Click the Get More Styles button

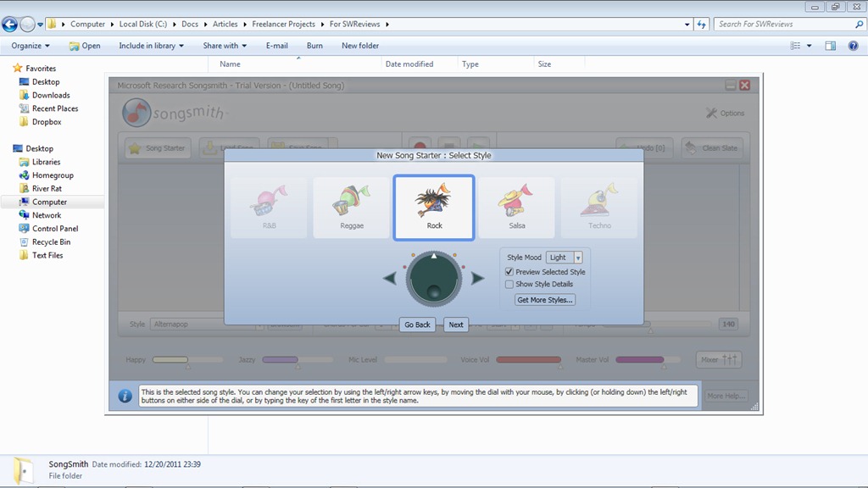(545, 300)
